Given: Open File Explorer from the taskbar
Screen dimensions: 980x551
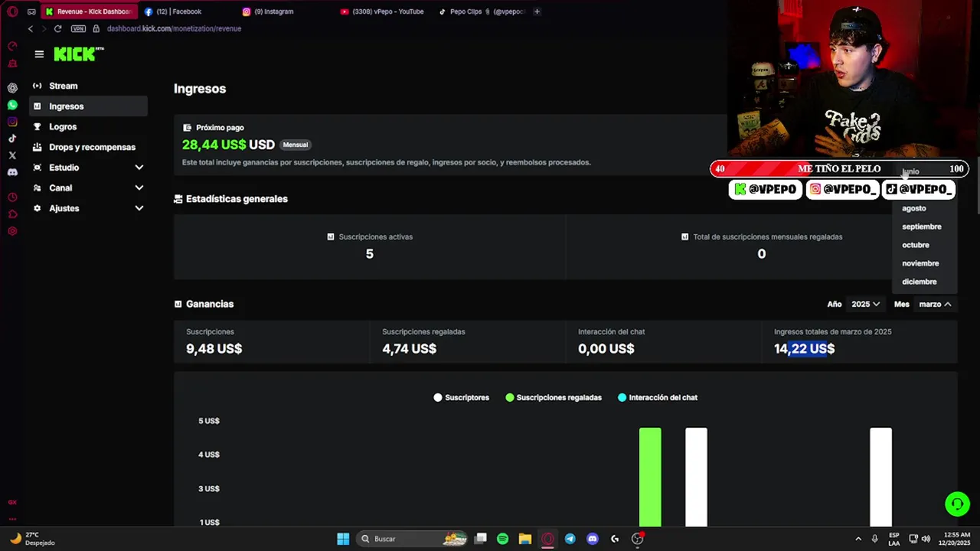Looking at the screenshot, I should (x=524, y=539).
